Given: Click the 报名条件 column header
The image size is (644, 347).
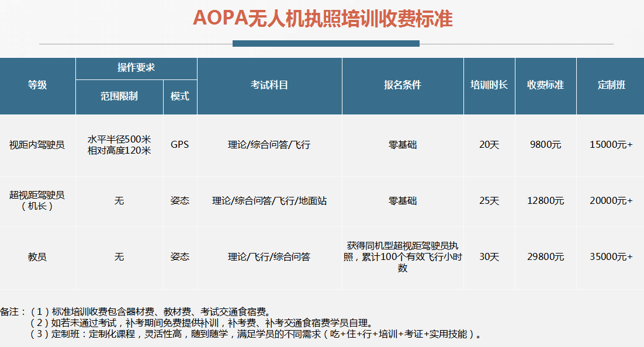Looking at the screenshot, I should tap(403, 85).
